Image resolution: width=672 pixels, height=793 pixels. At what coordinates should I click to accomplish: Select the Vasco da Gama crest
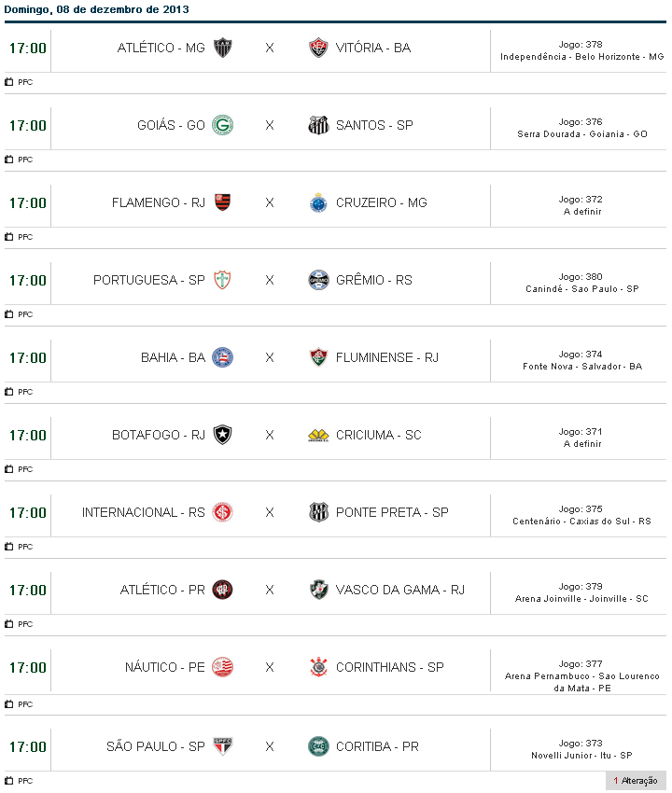click(x=318, y=590)
